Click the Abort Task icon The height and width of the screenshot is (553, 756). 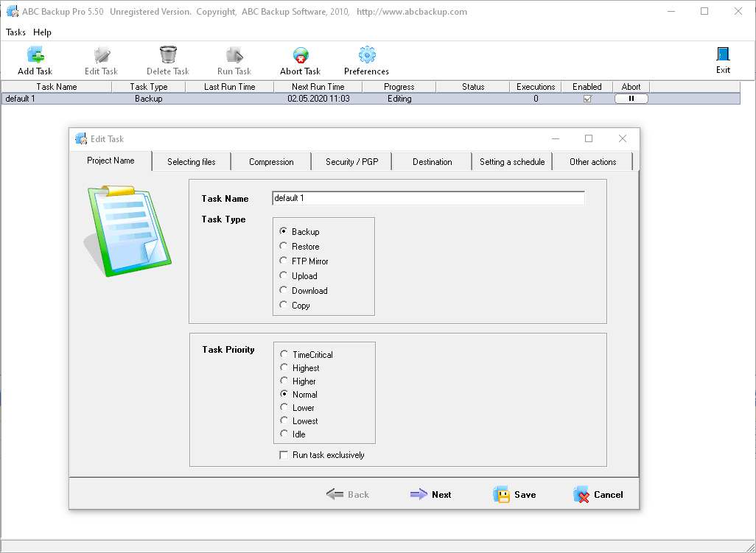[x=301, y=55]
